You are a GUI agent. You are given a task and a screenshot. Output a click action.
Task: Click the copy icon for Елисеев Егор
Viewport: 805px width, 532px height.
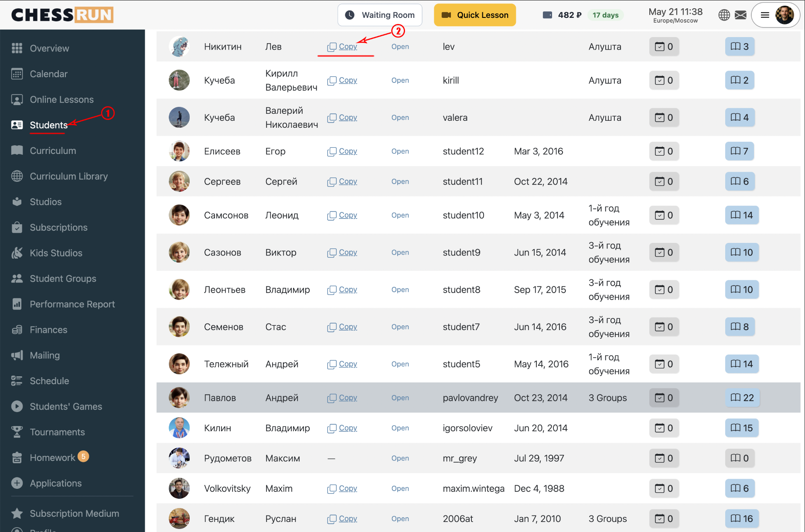click(332, 151)
